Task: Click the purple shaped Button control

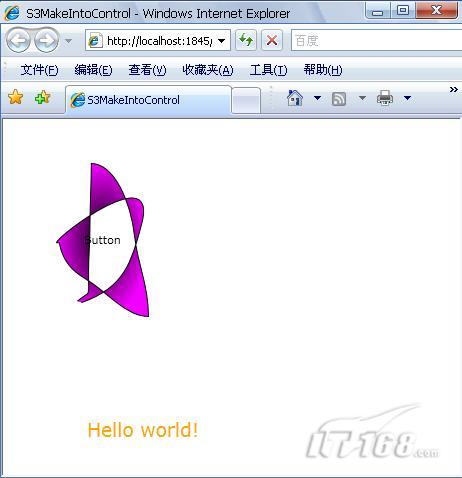Action: tap(103, 240)
